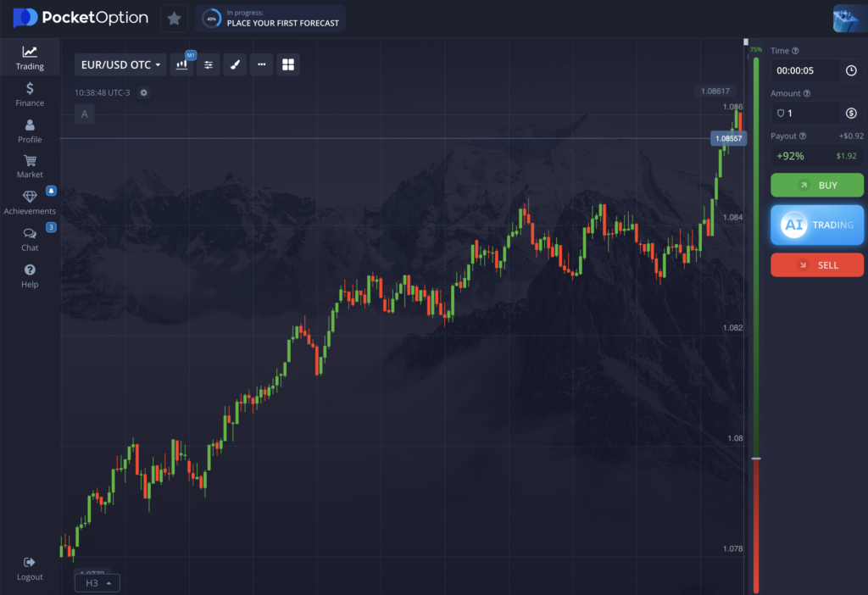Click the trader sentiment vertical bar
Image resolution: width=868 pixels, height=595 pixels.
point(756,322)
